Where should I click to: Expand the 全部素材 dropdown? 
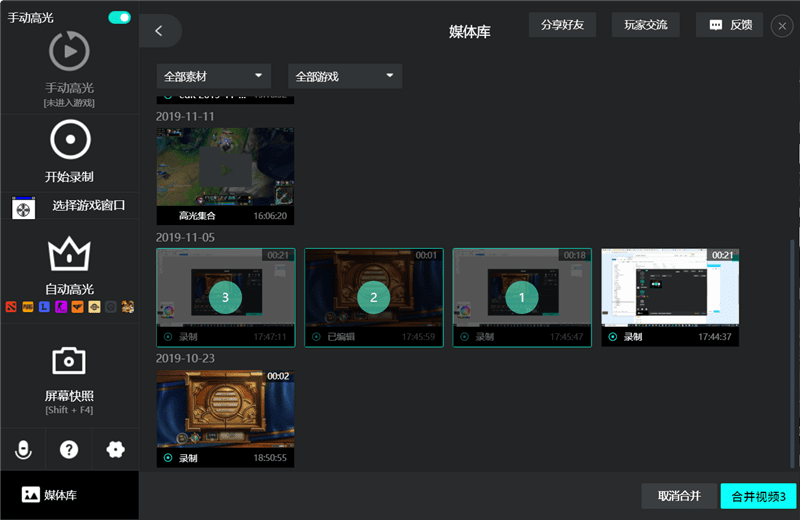(x=214, y=76)
